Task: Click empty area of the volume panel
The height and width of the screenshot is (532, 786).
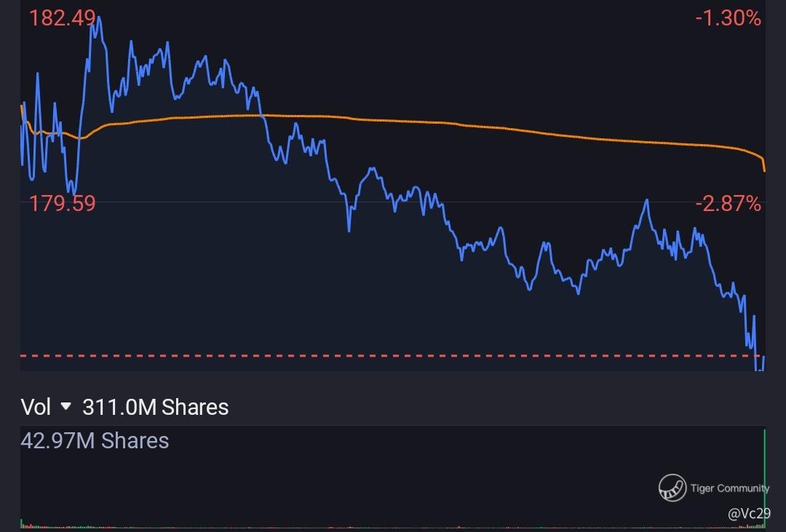Action: click(x=364, y=480)
